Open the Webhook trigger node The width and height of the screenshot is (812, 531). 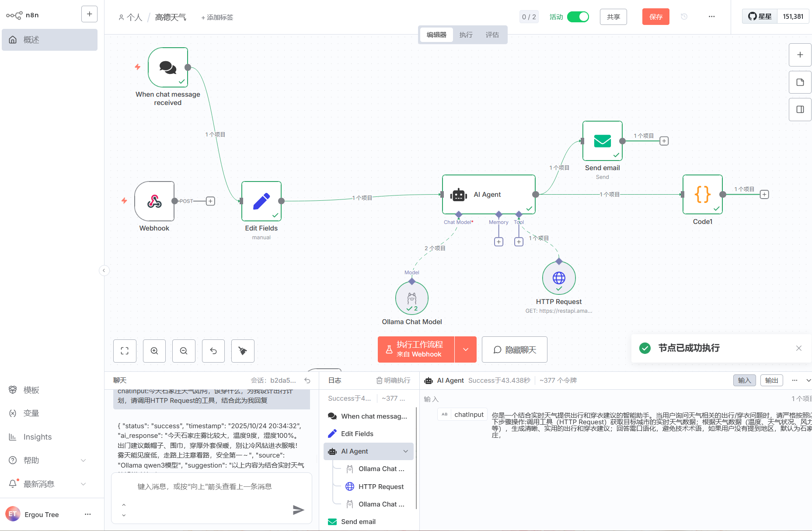coord(154,201)
